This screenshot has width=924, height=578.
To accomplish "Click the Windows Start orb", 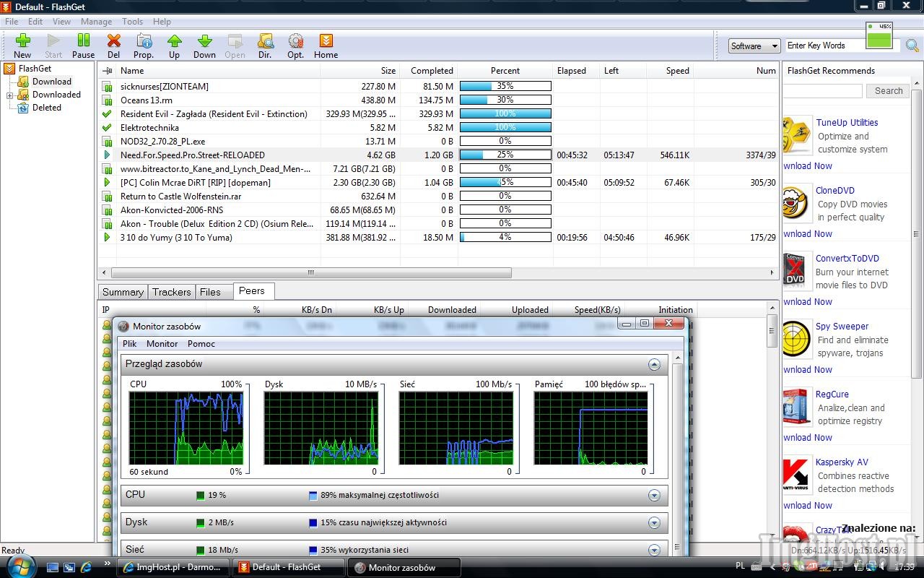I will [19, 566].
